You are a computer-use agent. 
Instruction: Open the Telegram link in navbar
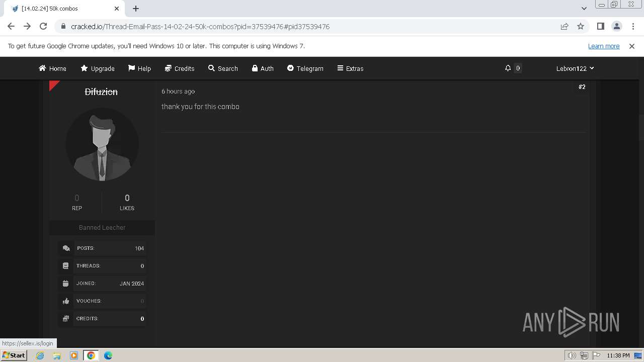(x=305, y=68)
